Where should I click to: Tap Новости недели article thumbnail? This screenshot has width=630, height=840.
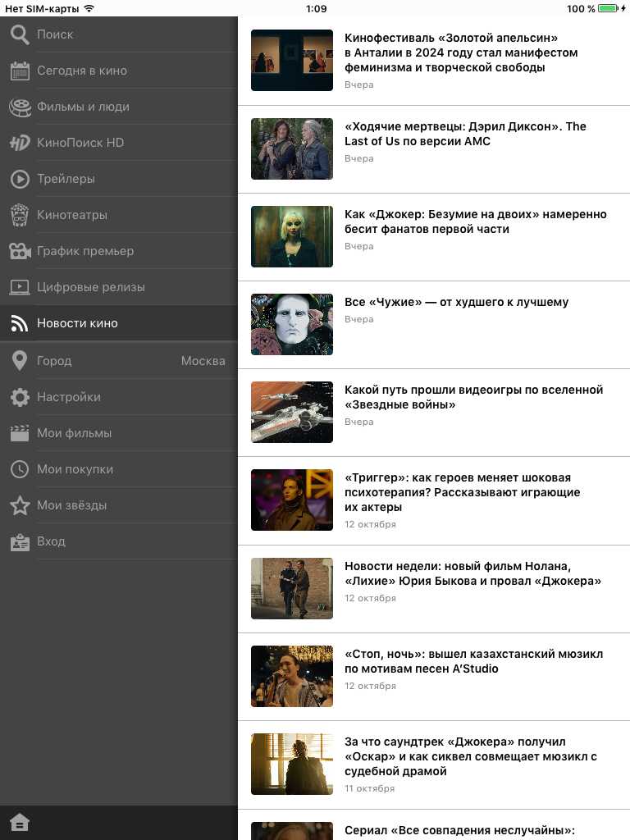point(292,589)
